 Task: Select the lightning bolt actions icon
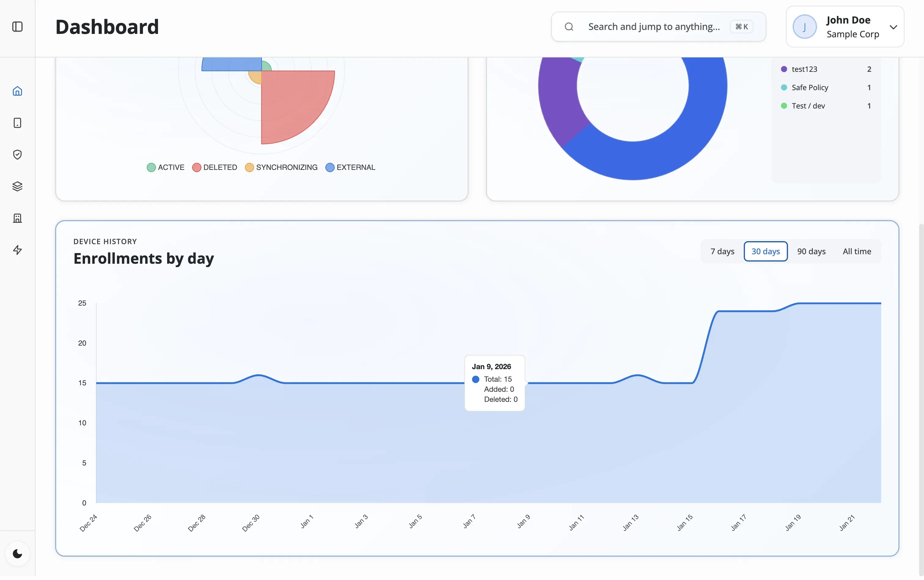click(18, 250)
